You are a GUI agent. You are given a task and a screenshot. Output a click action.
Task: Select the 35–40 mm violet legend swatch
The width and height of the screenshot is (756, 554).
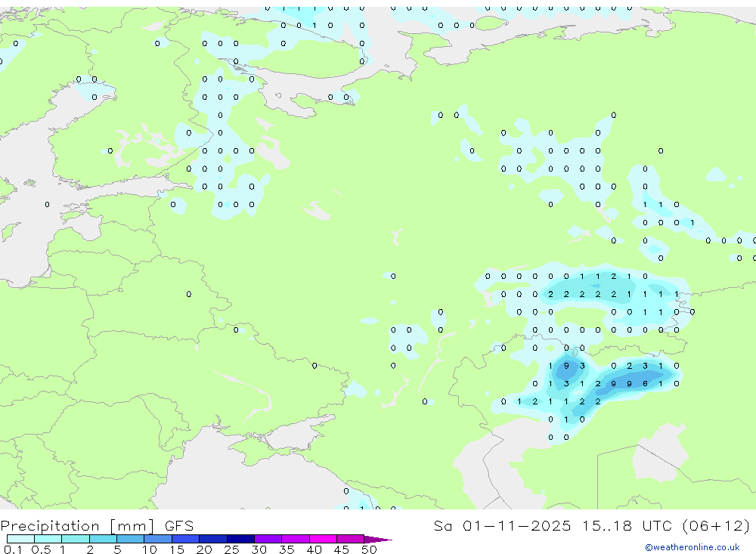296,539
